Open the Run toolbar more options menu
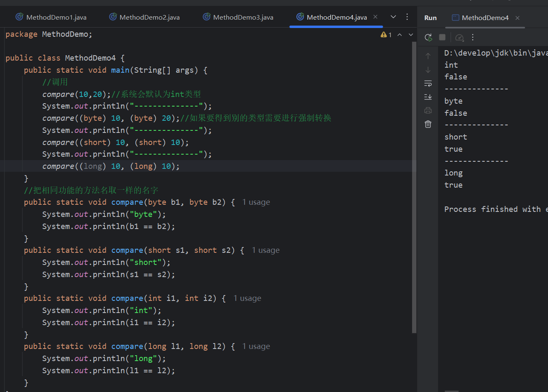The width and height of the screenshot is (548, 392). tap(473, 37)
